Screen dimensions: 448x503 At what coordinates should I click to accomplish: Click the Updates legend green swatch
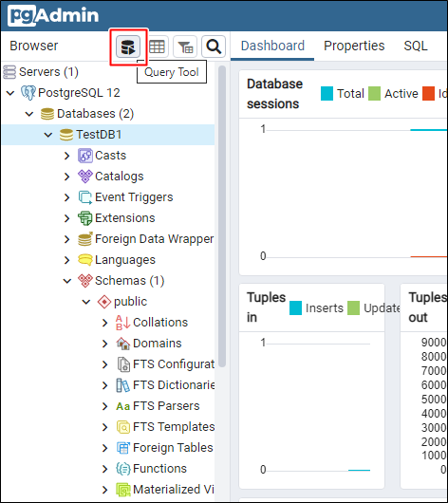pyautogui.click(x=353, y=307)
